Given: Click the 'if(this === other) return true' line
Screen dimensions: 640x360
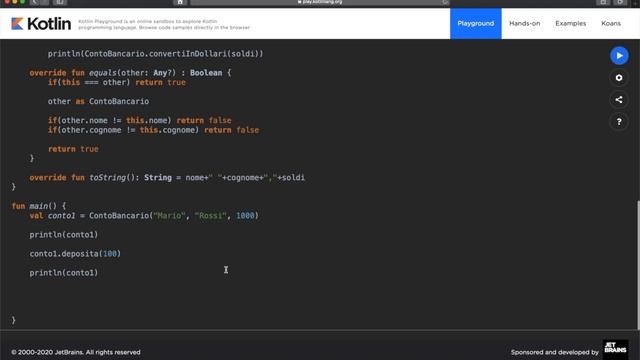Looking at the screenshot, I should tap(117, 82).
